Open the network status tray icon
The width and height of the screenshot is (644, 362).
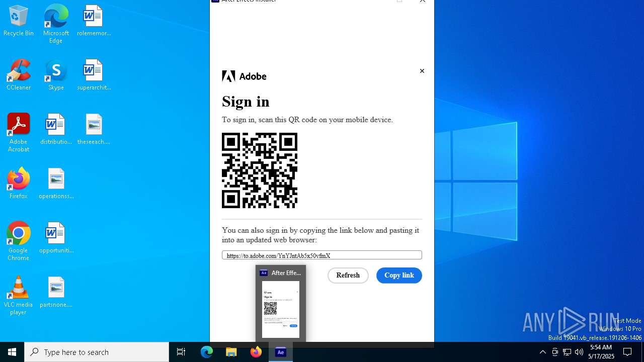(x=567, y=352)
